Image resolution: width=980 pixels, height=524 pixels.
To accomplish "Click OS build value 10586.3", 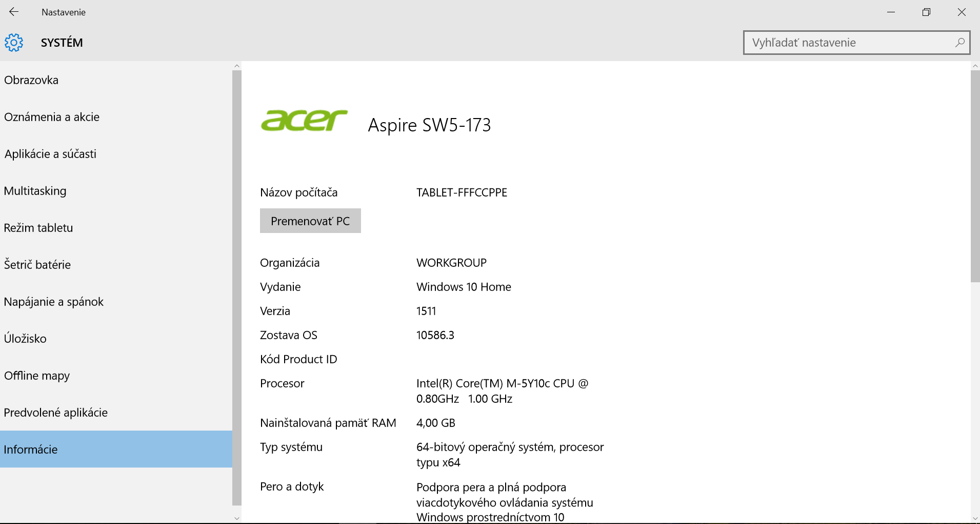I will coord(435,335).
